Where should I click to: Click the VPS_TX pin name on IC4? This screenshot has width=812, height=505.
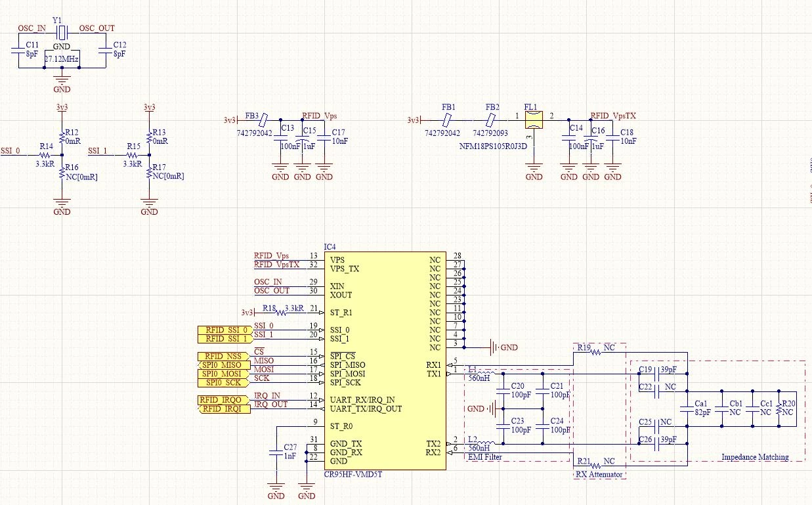(345, 269)
